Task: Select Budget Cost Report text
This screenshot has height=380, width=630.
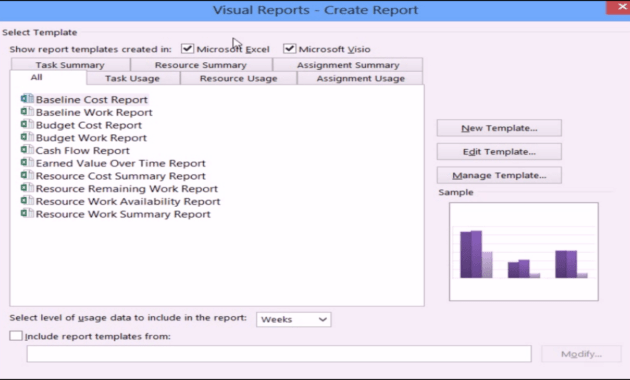Action: click(x=89, y=125)
